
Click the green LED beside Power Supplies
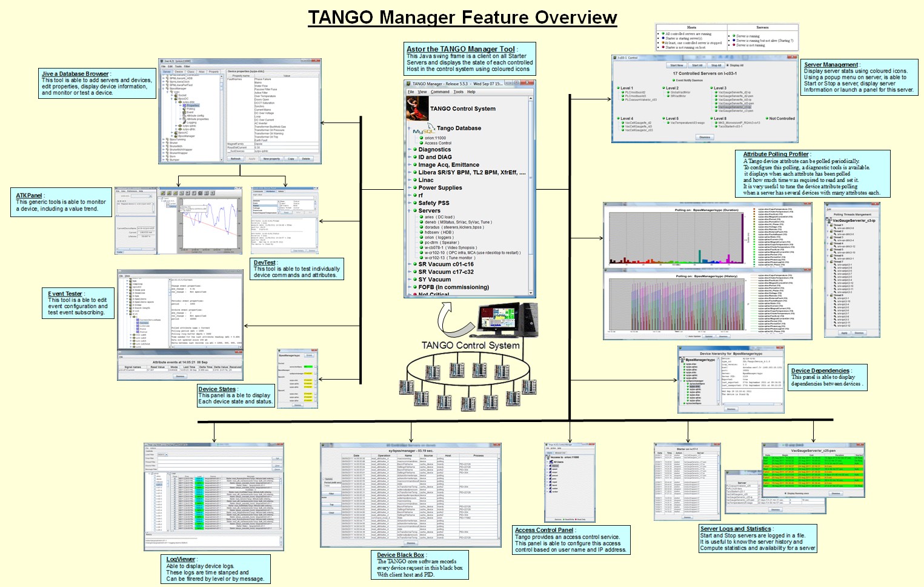pos(415,188)
